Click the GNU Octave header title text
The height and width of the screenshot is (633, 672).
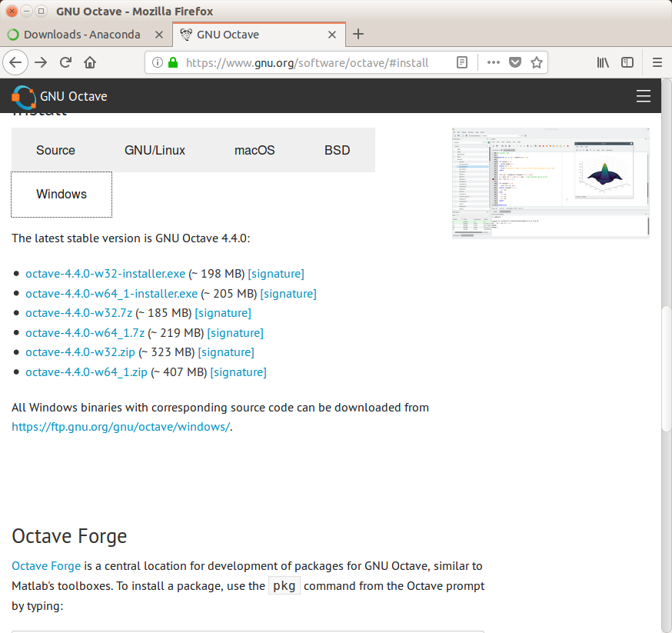point(74,96)
